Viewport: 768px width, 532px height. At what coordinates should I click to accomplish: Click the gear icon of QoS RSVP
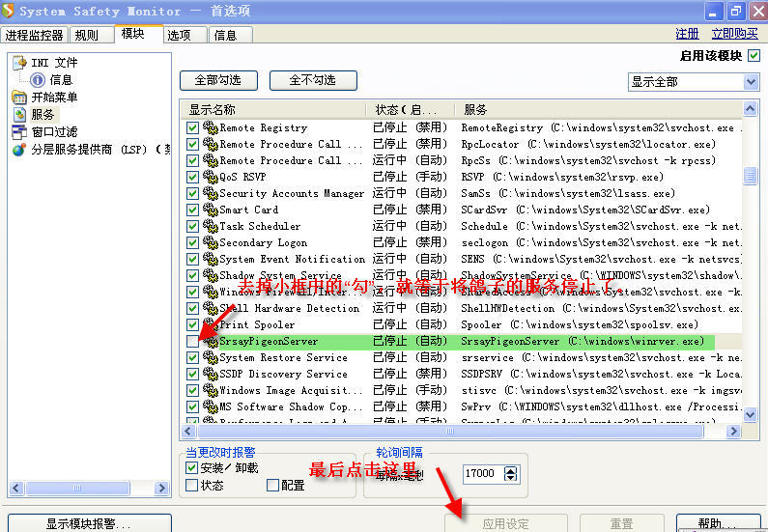click(x=211, y=177)
